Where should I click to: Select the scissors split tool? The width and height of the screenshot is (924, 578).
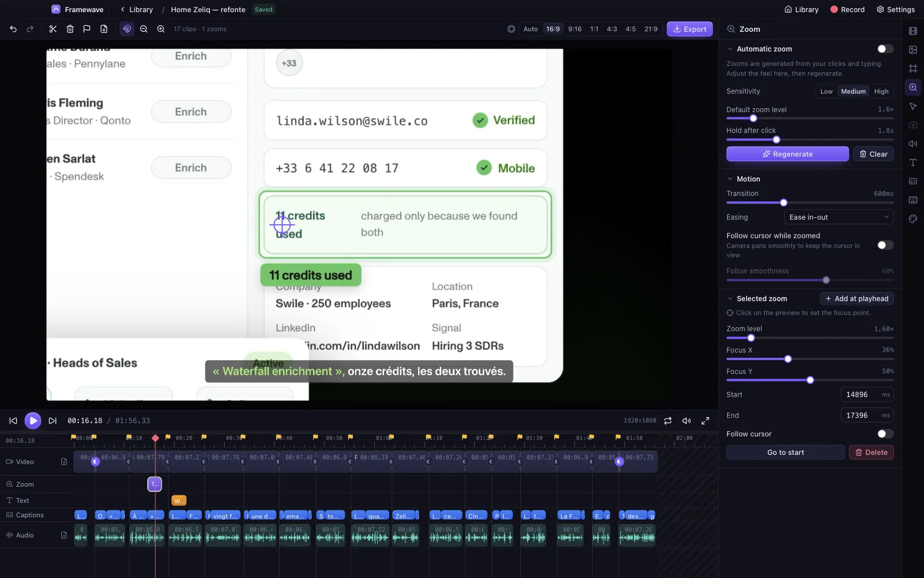click(x=53, y=29)
